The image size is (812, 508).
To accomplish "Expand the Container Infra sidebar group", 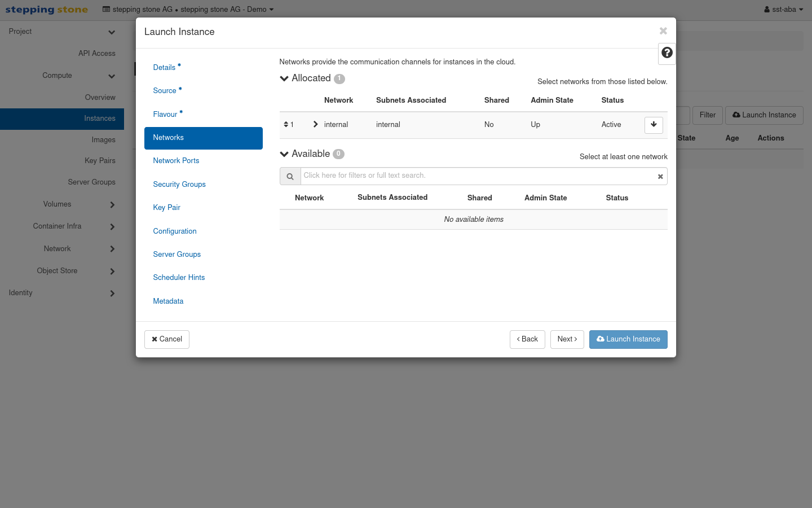I will coord(62,226).
